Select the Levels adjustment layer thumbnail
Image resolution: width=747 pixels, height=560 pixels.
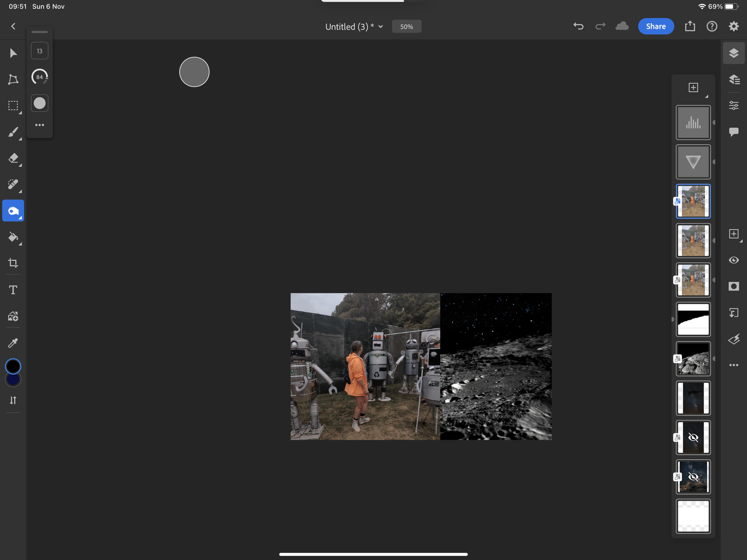point(693,123)
